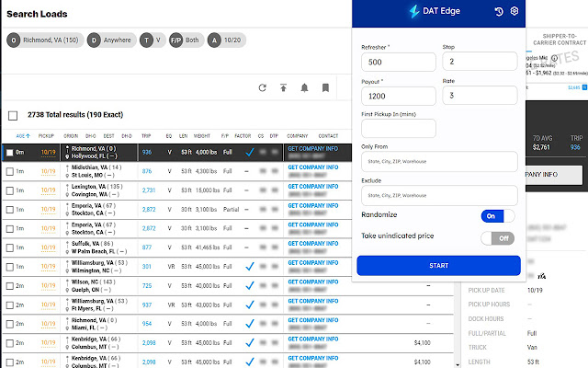
Task: Open DAT Edge settings gear
Action: coord(514,11)
